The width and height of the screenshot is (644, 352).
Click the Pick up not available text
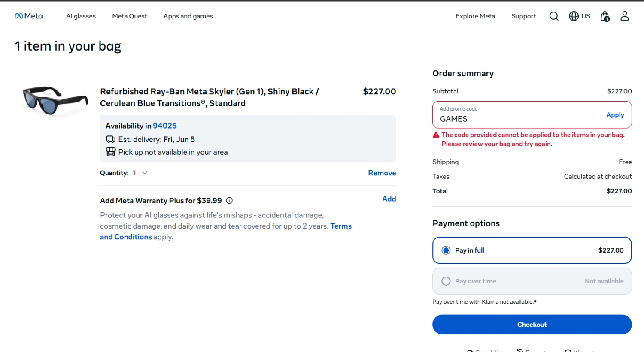click(173, 152)
